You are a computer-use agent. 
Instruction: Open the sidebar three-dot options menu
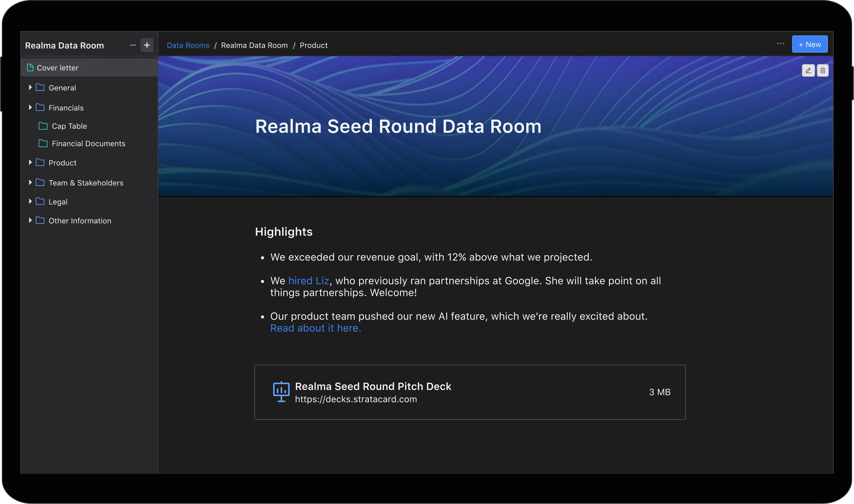coord(133,45)
